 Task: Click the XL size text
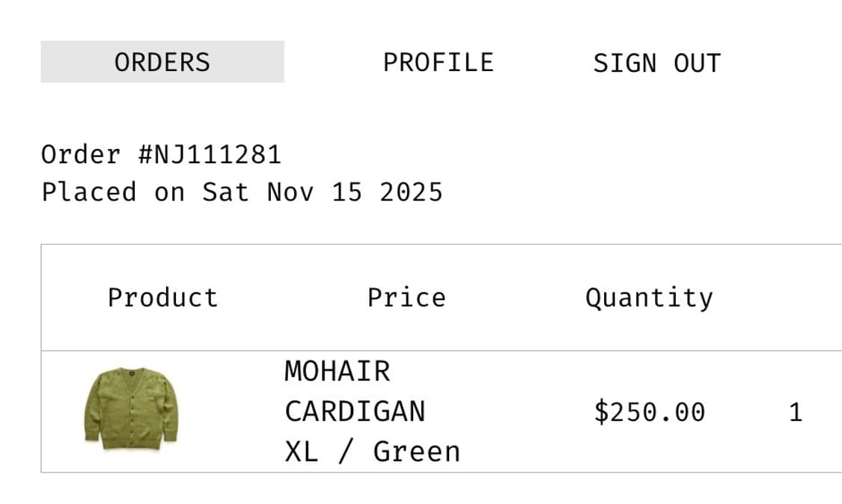pyautogui.click(x=301, y=452)
